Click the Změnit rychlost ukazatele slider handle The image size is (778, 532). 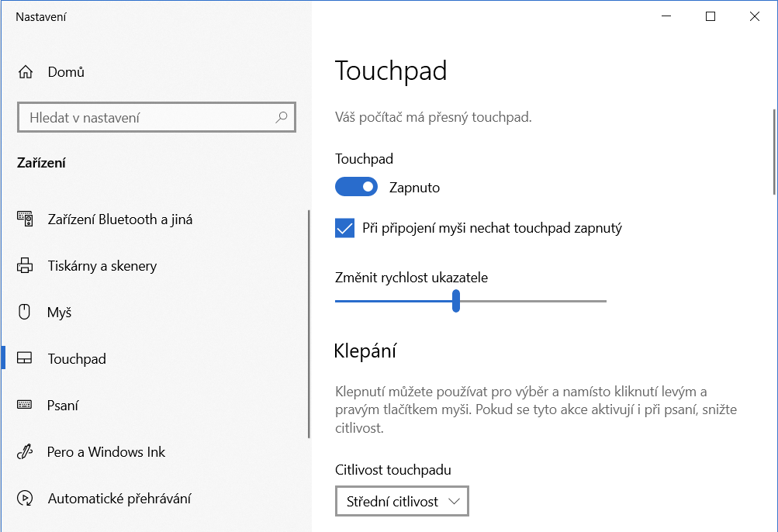point(456,301)
